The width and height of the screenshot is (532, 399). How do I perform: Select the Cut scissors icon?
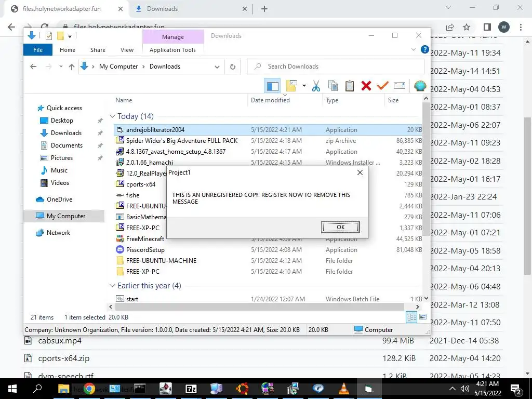[316, 86]
